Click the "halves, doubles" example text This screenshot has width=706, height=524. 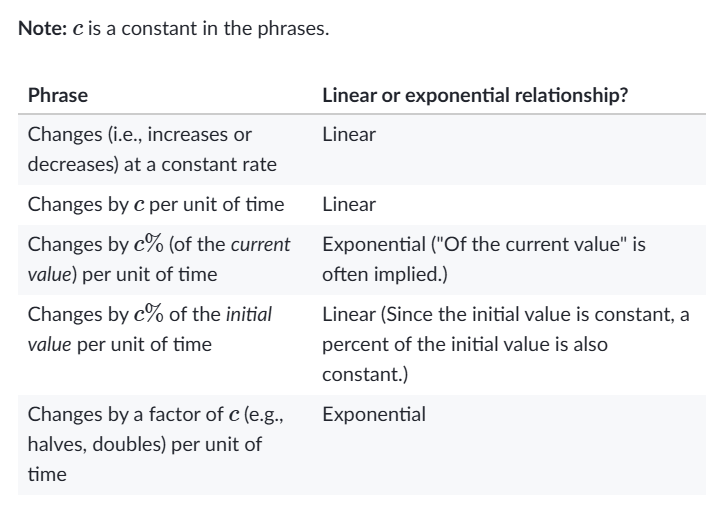point(94,444)
